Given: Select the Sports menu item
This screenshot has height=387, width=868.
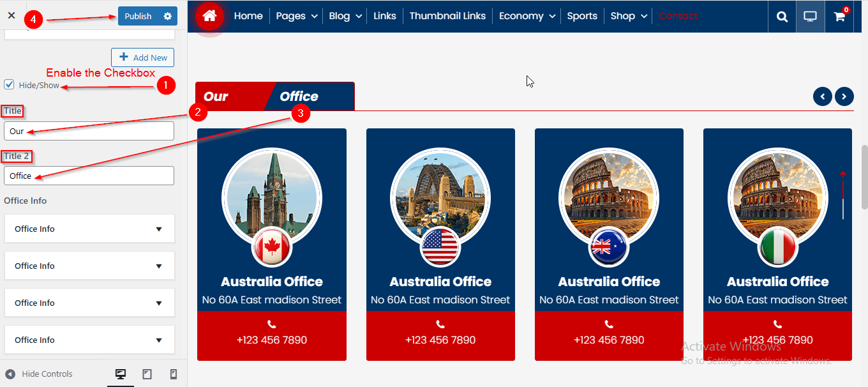Looking at the screenshot, I should coord(582,16).
